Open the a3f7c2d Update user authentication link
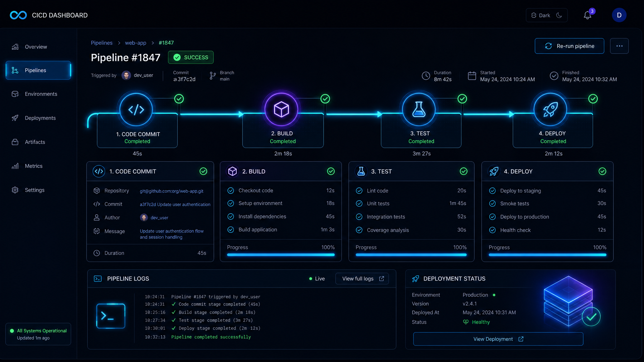The width and height of the screenshot is (644, 362). (x=175, y=204)
